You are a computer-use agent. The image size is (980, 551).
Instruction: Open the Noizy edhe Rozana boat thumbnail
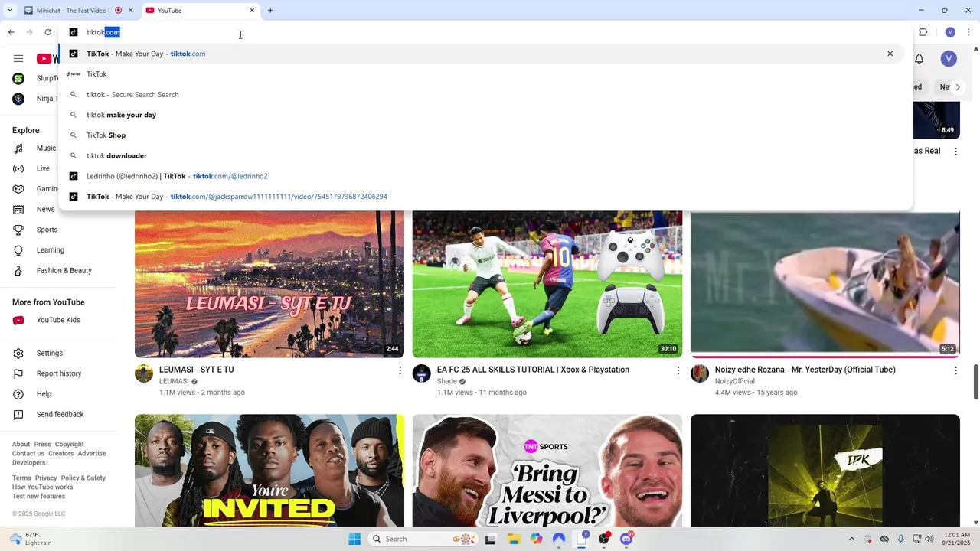[x=825, y=285]
